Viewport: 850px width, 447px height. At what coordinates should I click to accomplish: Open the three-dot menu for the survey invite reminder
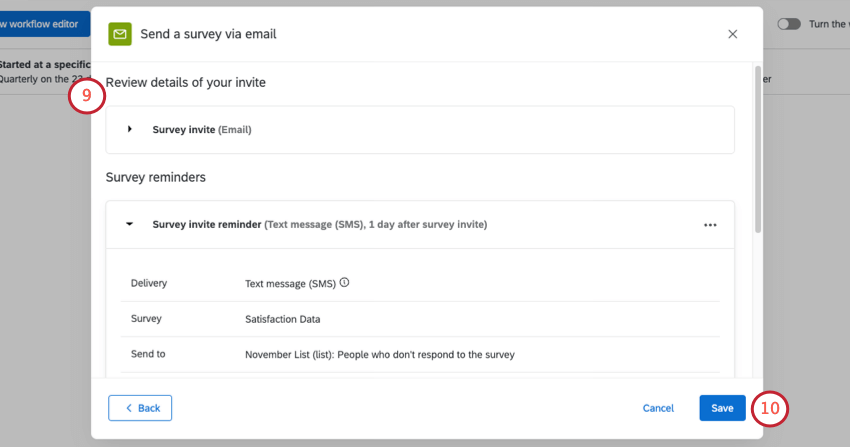[710, 225]
